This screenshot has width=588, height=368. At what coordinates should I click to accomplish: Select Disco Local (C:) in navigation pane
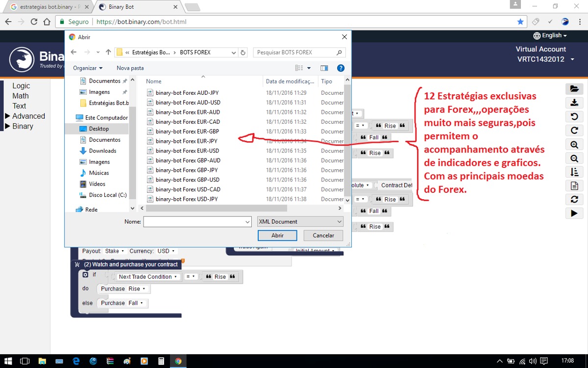107,195
